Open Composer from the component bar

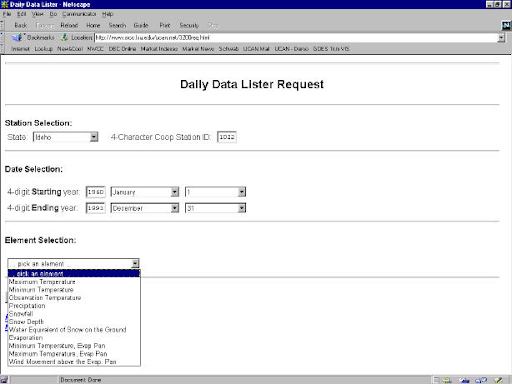(x=498, y=380)
